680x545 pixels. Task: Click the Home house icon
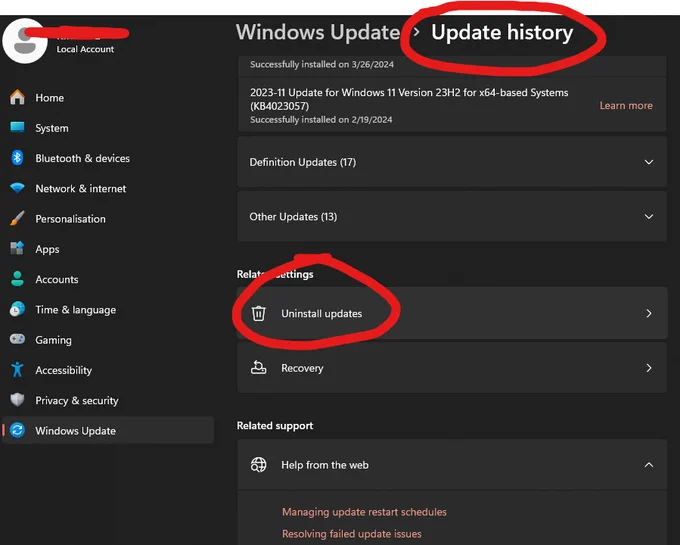(x=17, y=97)
